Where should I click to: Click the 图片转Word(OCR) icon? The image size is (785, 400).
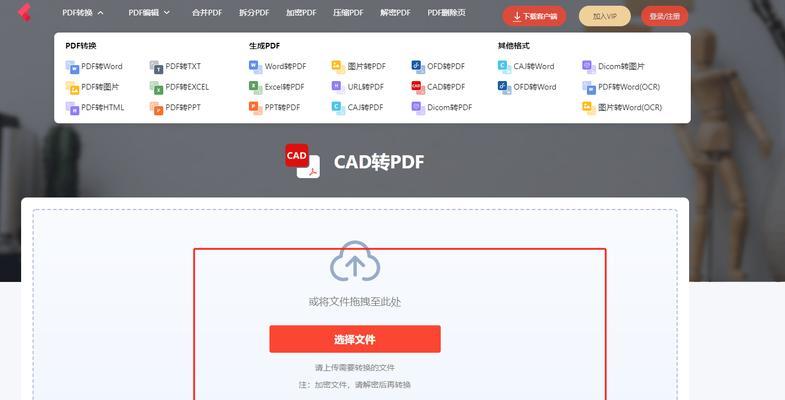[x=589, y=108]
